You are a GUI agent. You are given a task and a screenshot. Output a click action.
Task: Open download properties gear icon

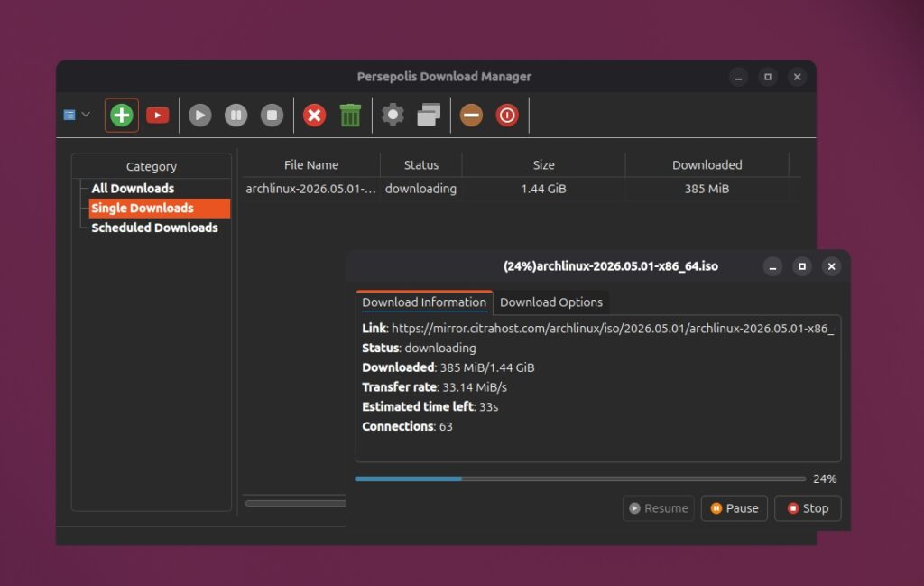(393, 115)
